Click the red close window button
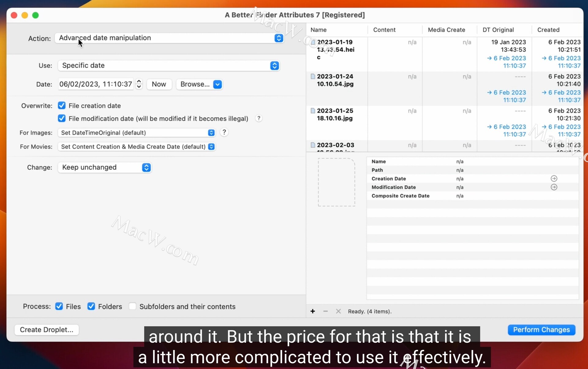The height and width of the screenshot is (369, 588). [x=14, y=15]
